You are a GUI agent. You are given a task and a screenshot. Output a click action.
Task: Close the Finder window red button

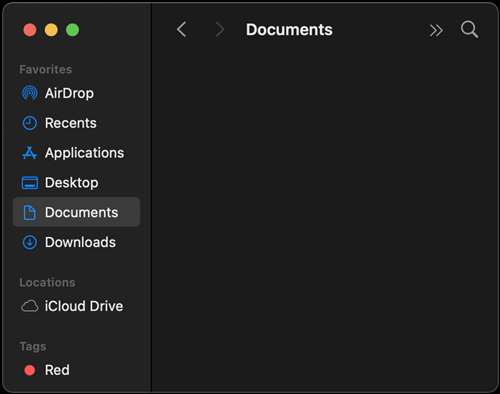click(30, 30)
